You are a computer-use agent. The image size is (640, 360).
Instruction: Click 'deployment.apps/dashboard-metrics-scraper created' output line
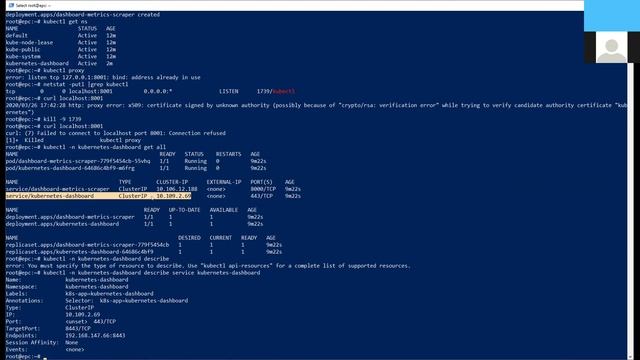pyautogui.click(x=83, y=15)
